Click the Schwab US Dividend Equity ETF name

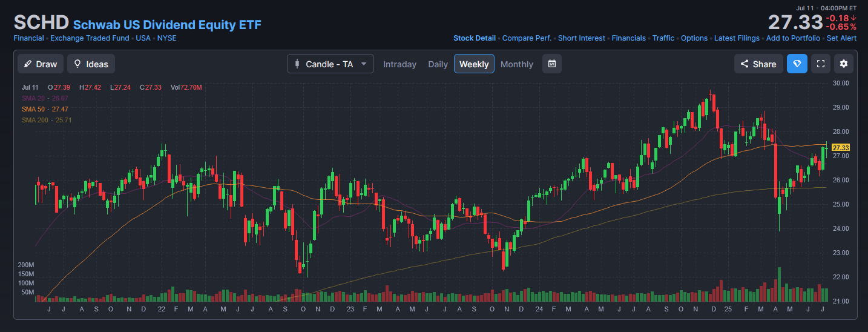pyautogui.click(x=168, y=25)
